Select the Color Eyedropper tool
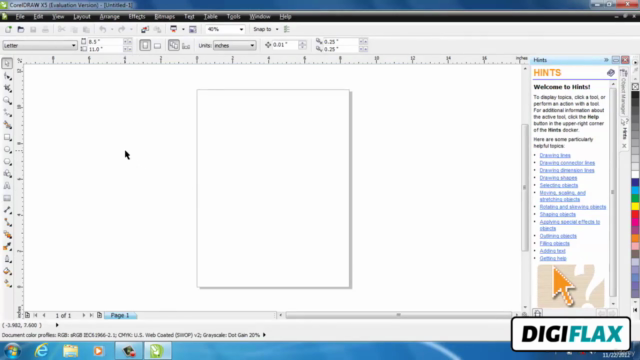 click(x=7, y=247)
